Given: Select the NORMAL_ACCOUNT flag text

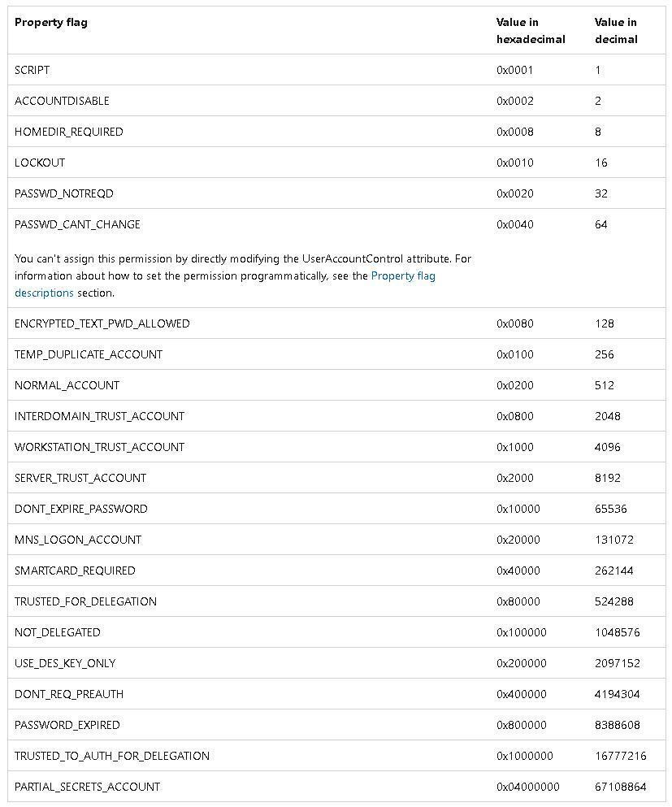Looking at the screenshot, I should coord(67,385).
